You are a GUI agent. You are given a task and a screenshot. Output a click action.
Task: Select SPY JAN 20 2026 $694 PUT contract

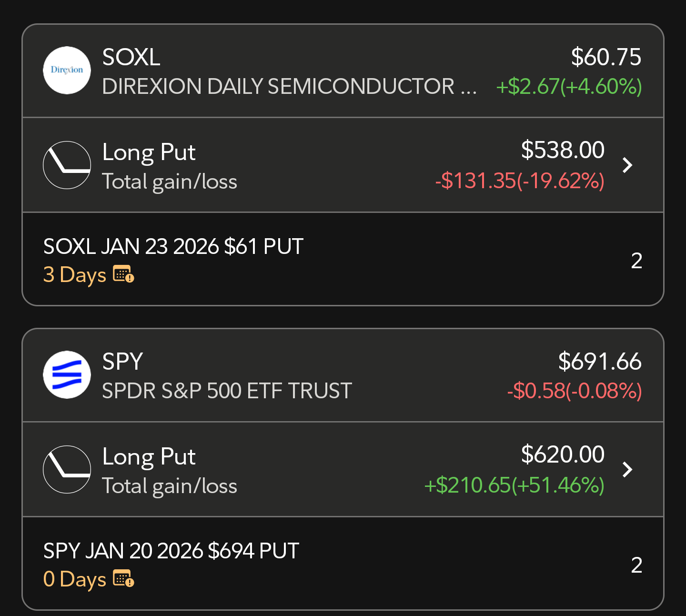tap(171, 551)
